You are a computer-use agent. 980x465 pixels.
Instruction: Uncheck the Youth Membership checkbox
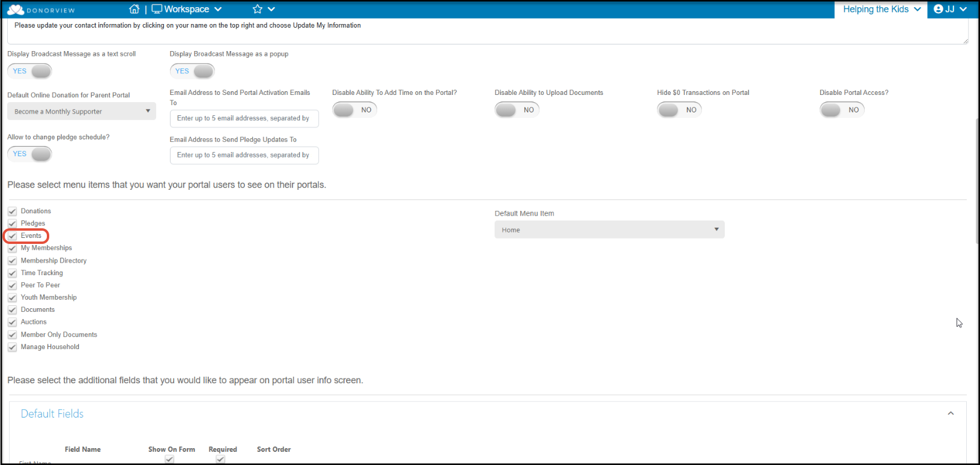click(12, 298)
